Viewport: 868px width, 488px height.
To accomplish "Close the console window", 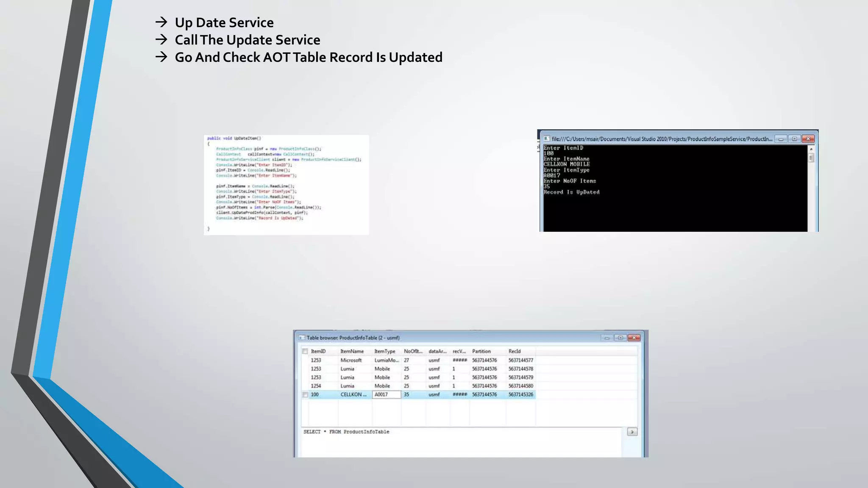I will click(808, 139).
